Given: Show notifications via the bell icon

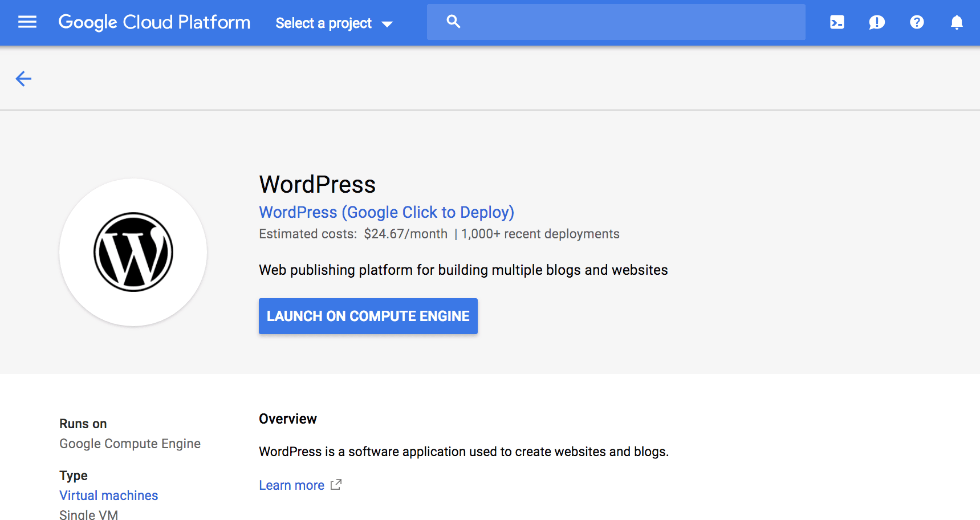Looking at the screenshot, I should pyautogui.click(x=957, y=22).
